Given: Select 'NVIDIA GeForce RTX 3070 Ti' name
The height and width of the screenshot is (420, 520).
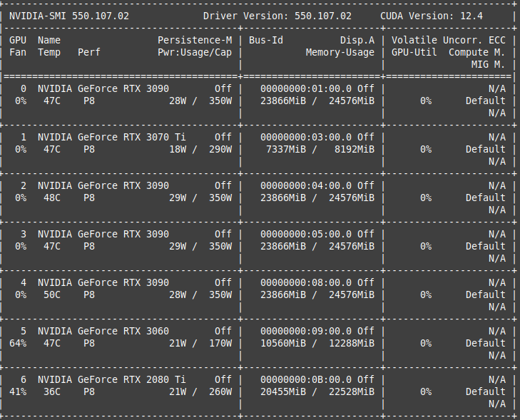Looking at the screenshot, I should point(112,137).
